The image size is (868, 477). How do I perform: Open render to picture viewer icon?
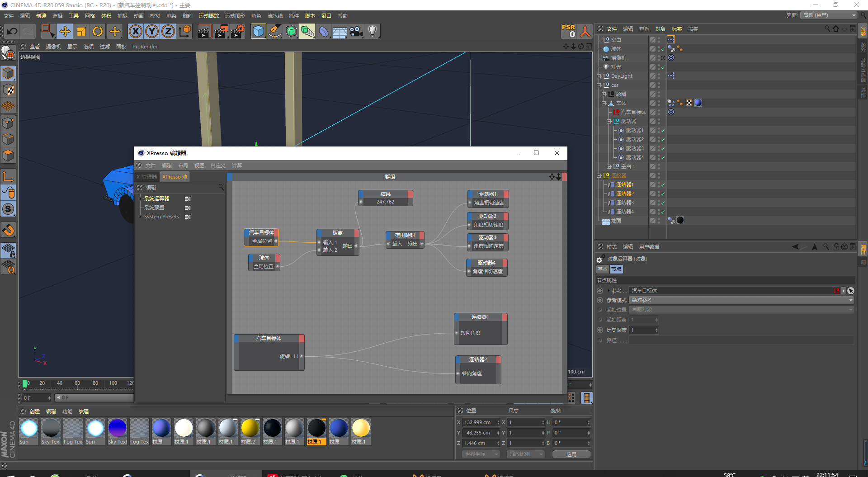click(x=221, y=31)
